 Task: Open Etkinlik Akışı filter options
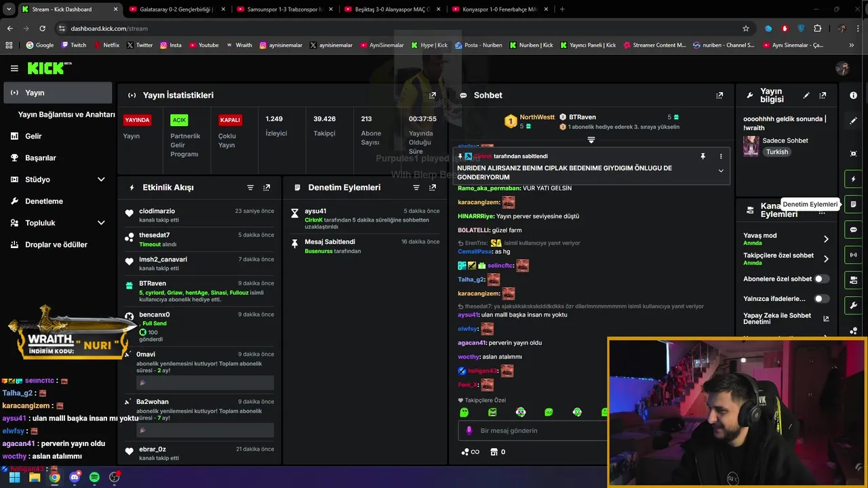pos(250,188)
